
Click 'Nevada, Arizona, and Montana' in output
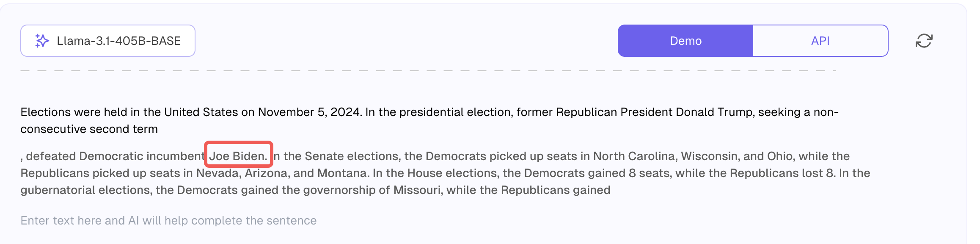click(282, 173)
